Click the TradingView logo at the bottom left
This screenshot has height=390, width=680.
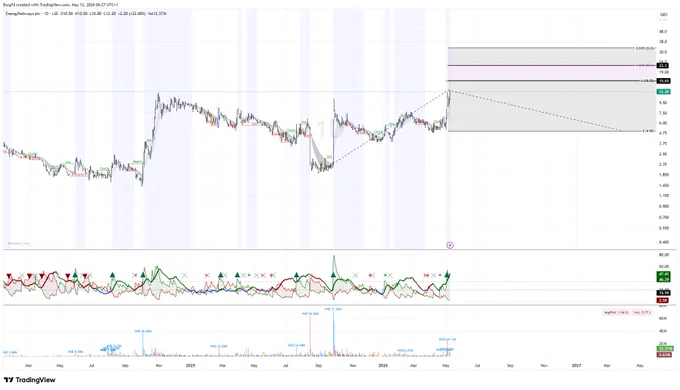[29, 380]
